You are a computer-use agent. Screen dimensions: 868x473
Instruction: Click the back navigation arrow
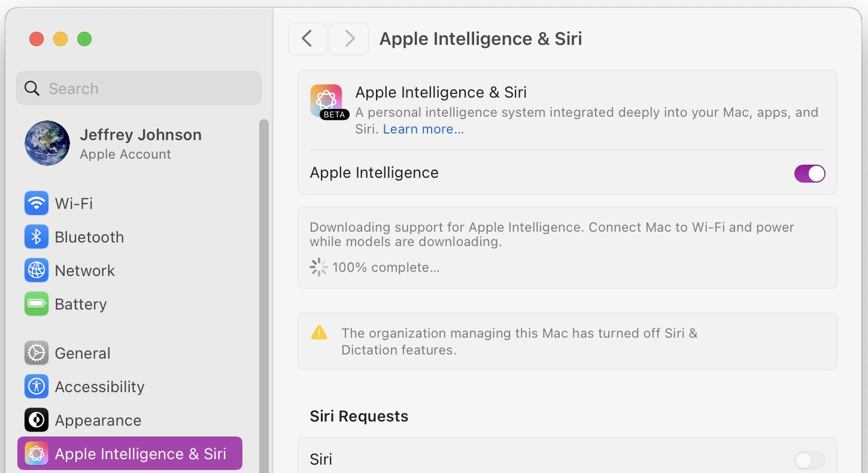pyautogui.click(x=307, y=38)
